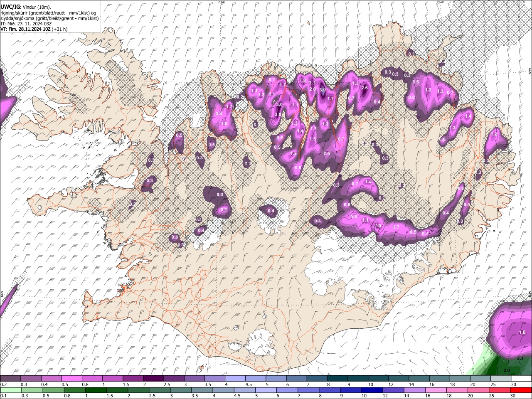This screenshot has height=399, width=532.
Task: Click lower legend swatch between 18 and 20
Action: (x=457, y=390)
